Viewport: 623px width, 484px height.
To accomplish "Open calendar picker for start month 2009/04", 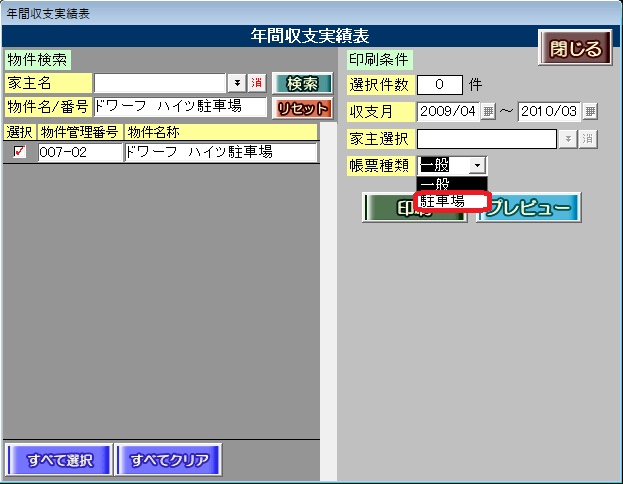I will [488, 111].
